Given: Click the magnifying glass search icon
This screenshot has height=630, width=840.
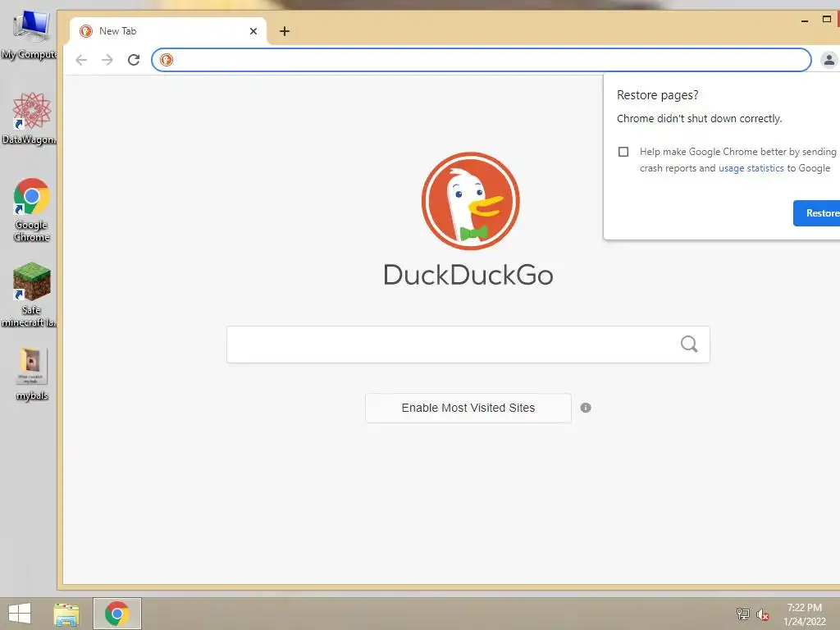Looking at the screenshot, I should click(x=689, y=344).
